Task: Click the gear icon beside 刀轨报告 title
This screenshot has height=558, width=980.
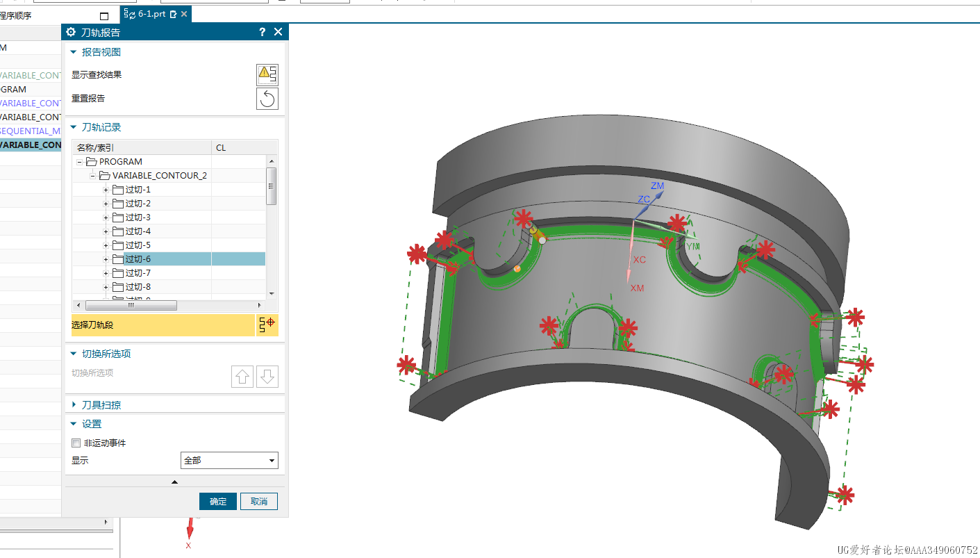Action: click(x=71, y=32)
